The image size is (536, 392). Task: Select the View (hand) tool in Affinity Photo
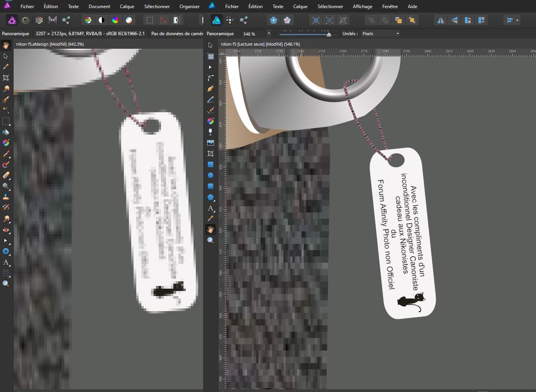tap(6, 45)
